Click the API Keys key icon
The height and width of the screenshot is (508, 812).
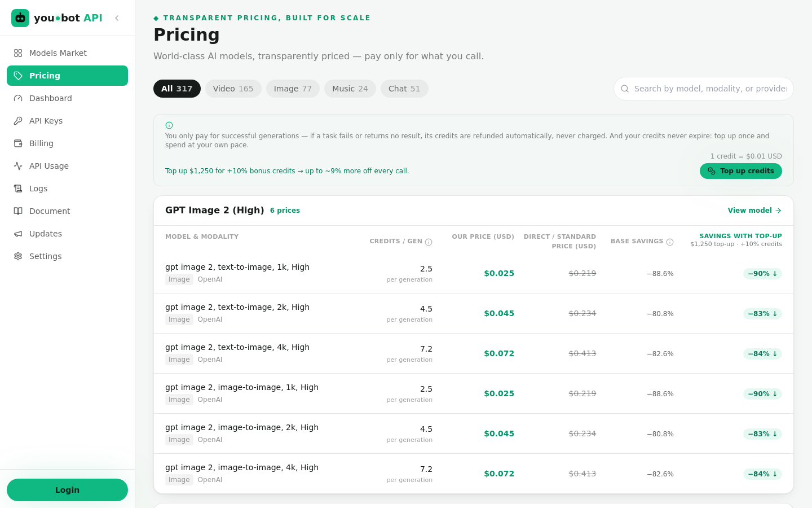coord(18,121)
